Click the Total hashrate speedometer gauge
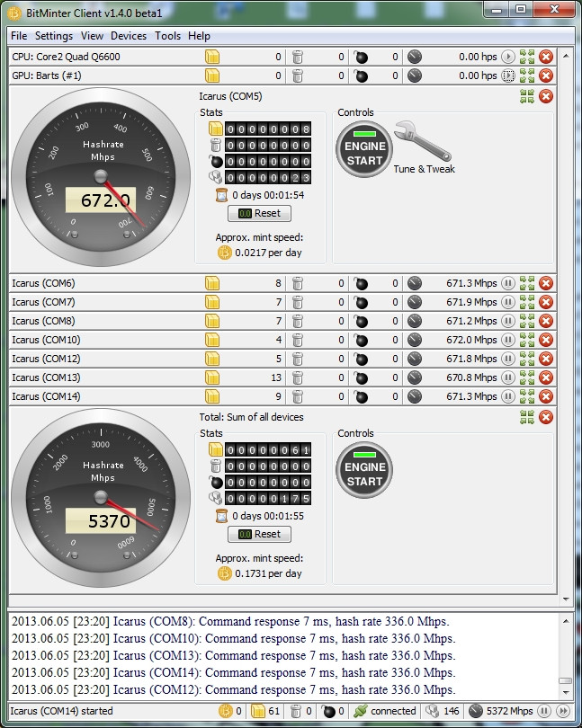The height and width of the screenshot is (728, 582). 101,498
